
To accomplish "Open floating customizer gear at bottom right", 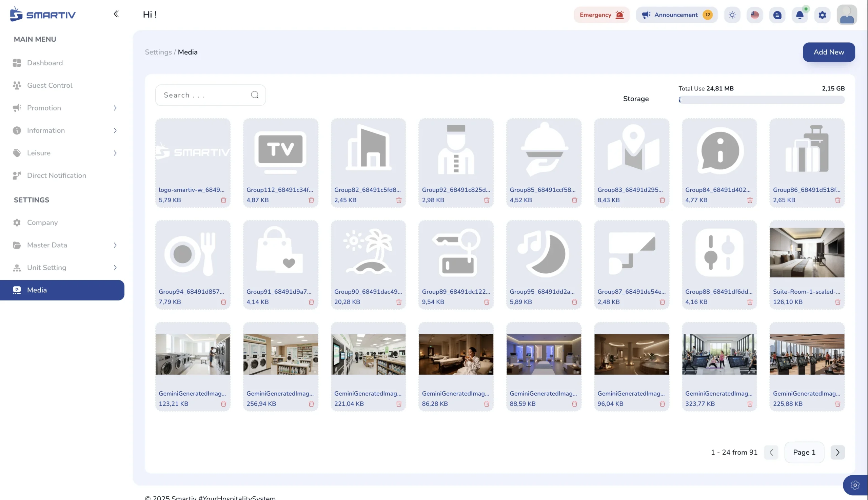I will point(855,485).
